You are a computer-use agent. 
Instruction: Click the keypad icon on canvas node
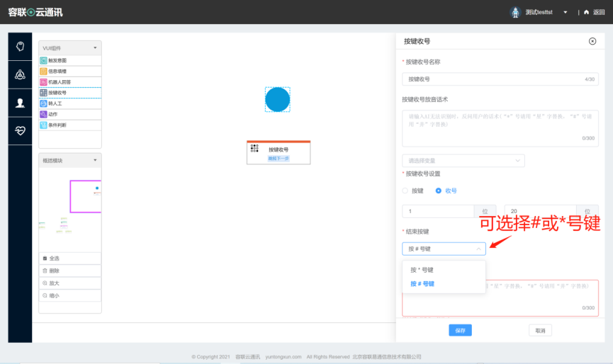[x=254, y=148]
